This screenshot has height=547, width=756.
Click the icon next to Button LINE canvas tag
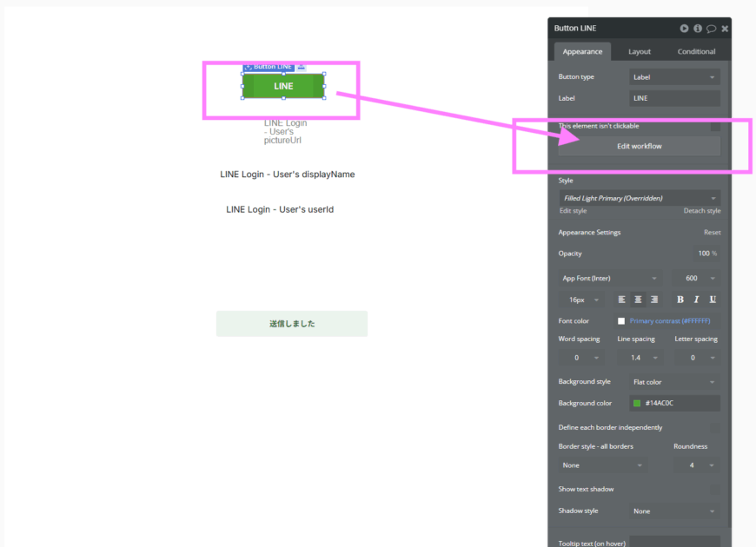[x=302, y=67]
